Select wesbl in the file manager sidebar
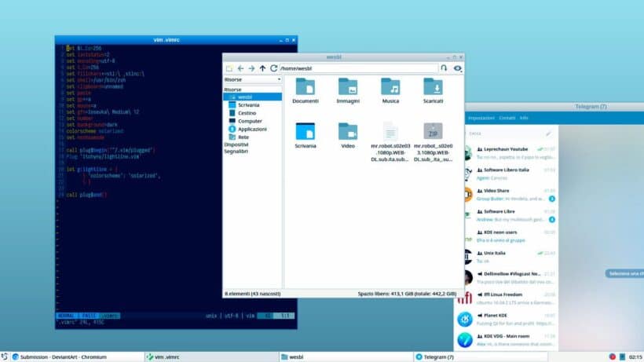The width and height of the screenshot is (644, 362). pos(253,97)
